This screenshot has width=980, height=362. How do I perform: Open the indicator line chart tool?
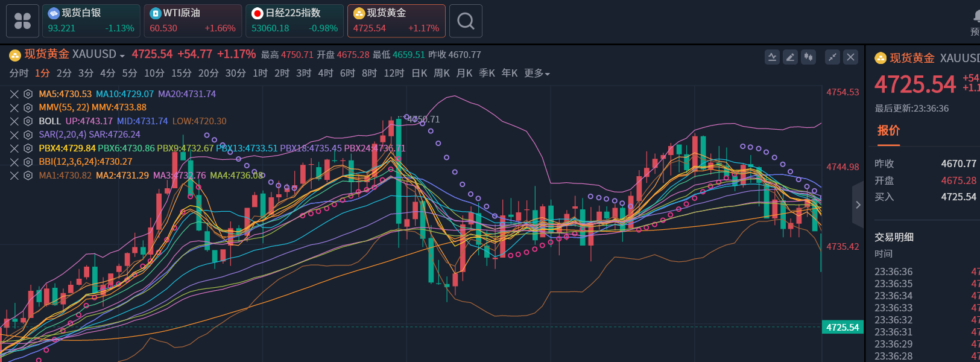[x=772, y=57]
